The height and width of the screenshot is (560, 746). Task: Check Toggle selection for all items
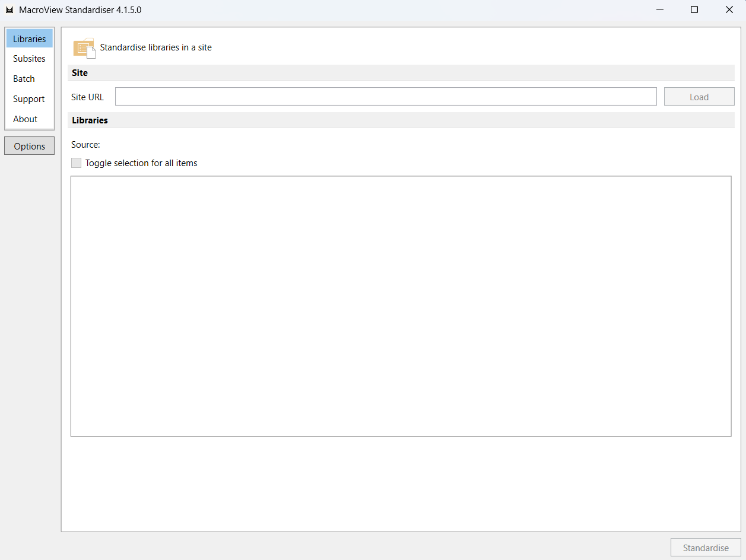point(76,163)
